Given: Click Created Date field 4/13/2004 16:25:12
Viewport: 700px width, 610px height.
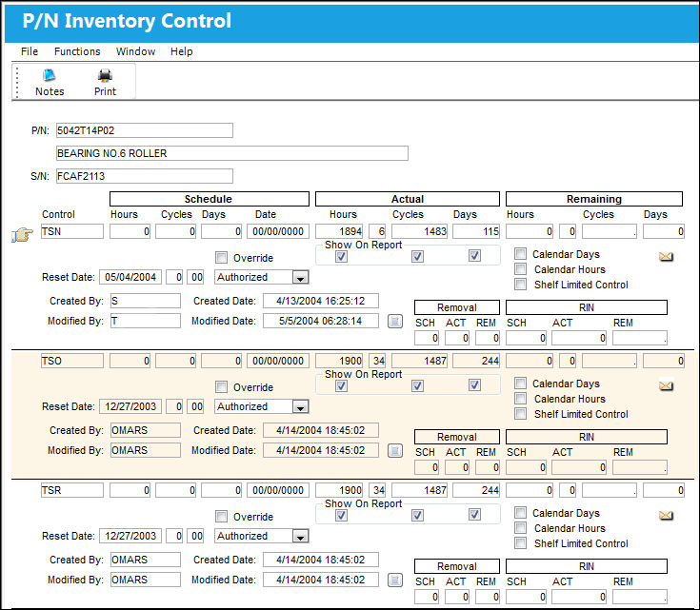Looking at the screenshot, I should click(321, 301).
